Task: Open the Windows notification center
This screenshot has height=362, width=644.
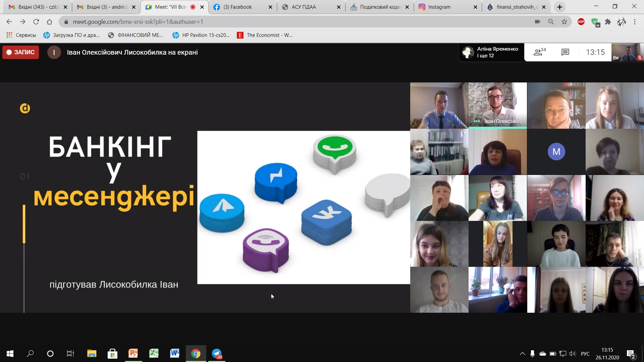Action: [631, 354]
